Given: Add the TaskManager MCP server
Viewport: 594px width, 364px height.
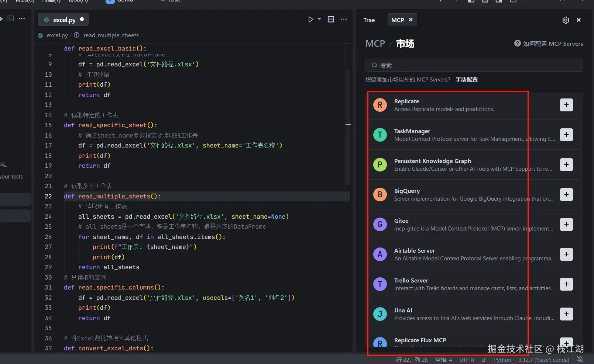Looking at the screenshot, I should point(566,135).
